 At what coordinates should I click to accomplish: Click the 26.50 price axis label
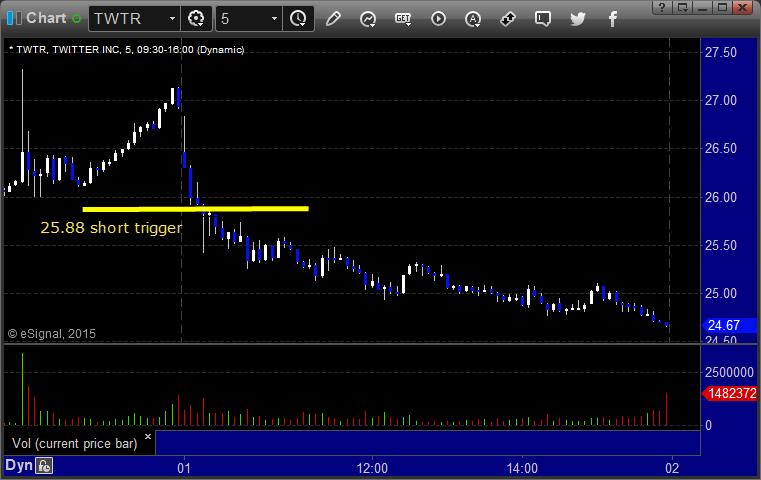[721, 149]
